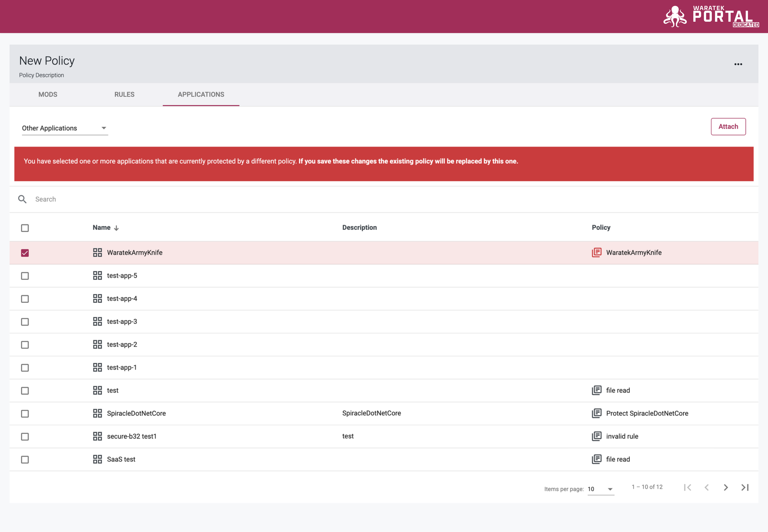The height and width of the screenshot is (532, 768).
Task: Click the app grid icon for test-app-2
Action: point(97,345)
